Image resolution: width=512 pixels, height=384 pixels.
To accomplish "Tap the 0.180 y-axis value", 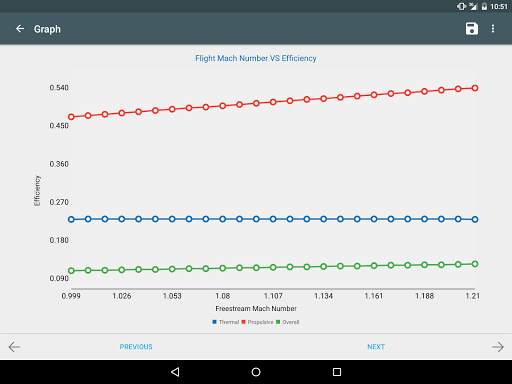I will click(59, 240).
